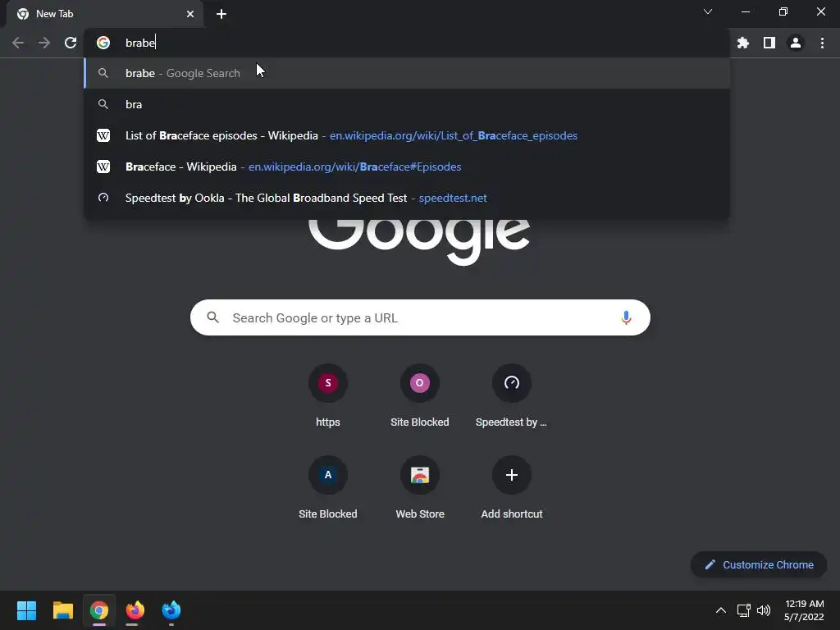Show hidden system tray icons

point(721,610)
